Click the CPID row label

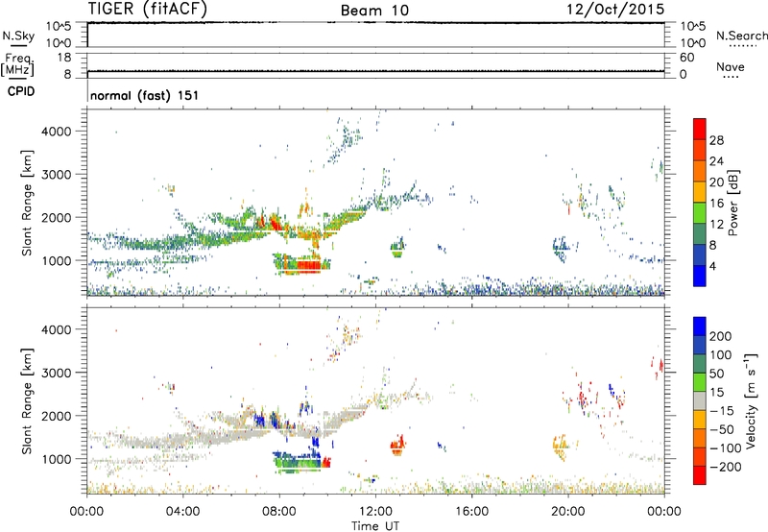click(x=21, y=91)
